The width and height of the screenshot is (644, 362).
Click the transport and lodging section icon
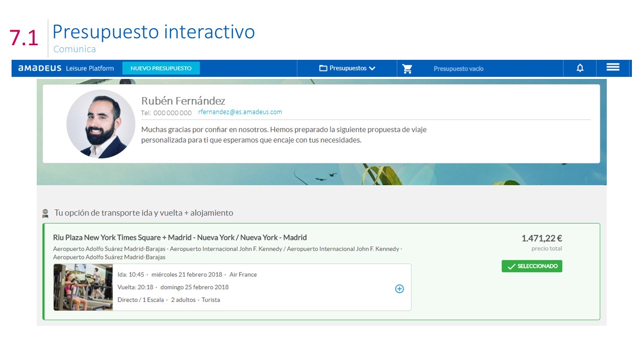tap(45, 213)
